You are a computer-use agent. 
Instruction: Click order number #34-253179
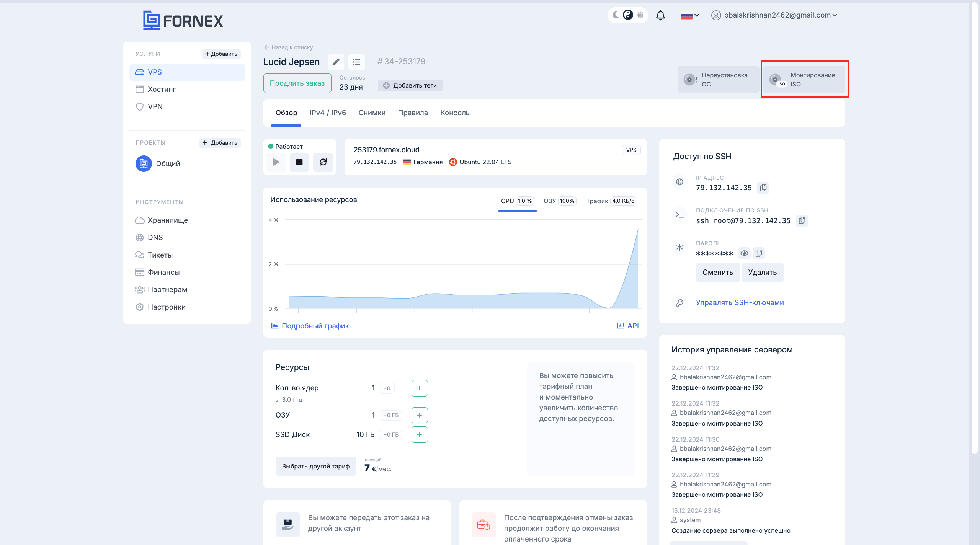[x=401, y=62]
